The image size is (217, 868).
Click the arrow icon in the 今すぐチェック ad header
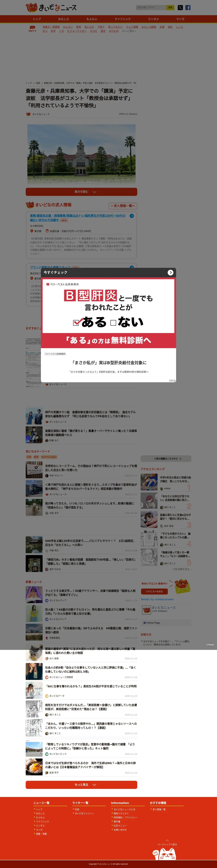[x=170, y=272]
